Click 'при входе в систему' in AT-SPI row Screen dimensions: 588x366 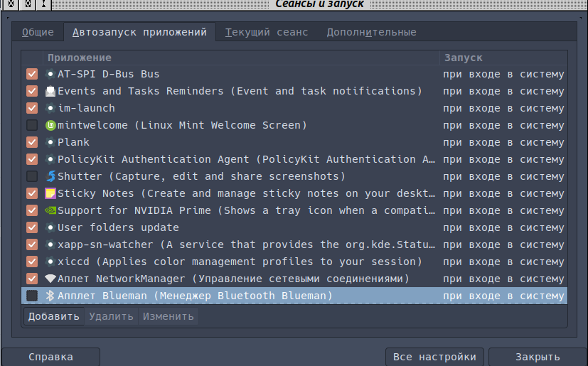click(503, 74)
